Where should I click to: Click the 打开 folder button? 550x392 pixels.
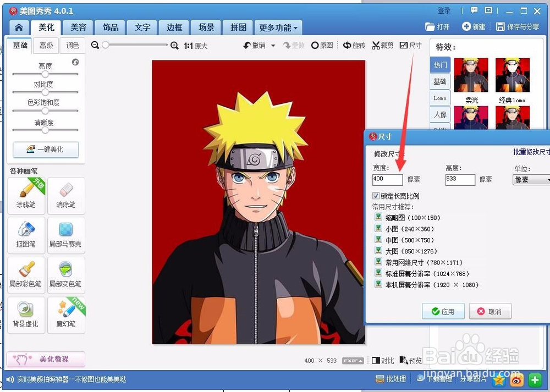(437, 26)
